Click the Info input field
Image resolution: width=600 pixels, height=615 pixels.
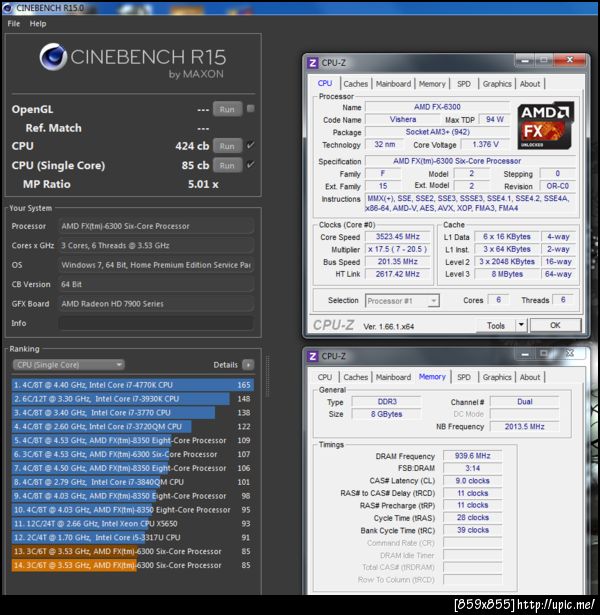156,323
